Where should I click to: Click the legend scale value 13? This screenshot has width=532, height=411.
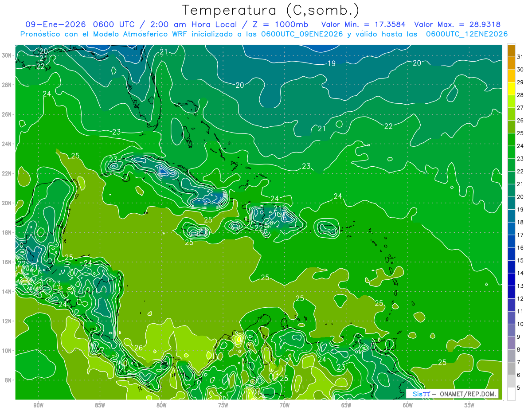click(520, 286)
